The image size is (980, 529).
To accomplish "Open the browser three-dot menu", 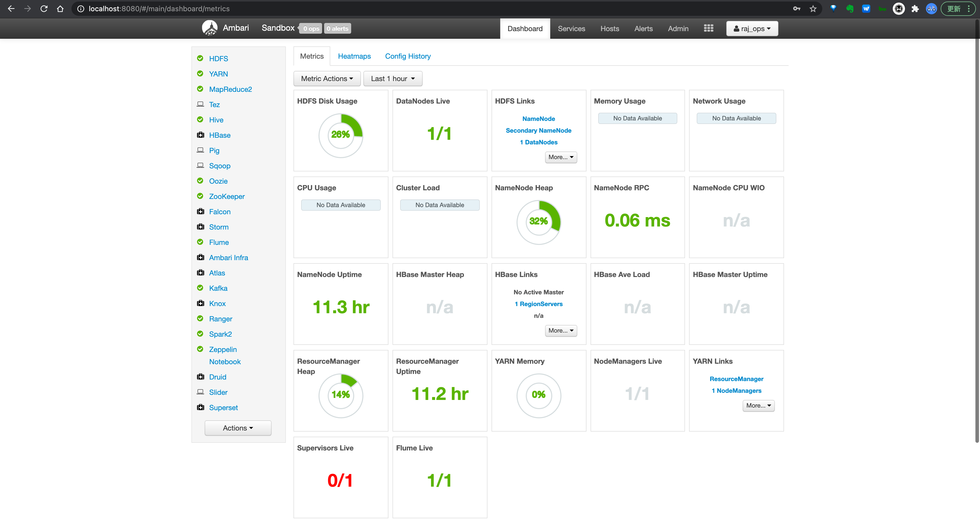I will 969,8.
